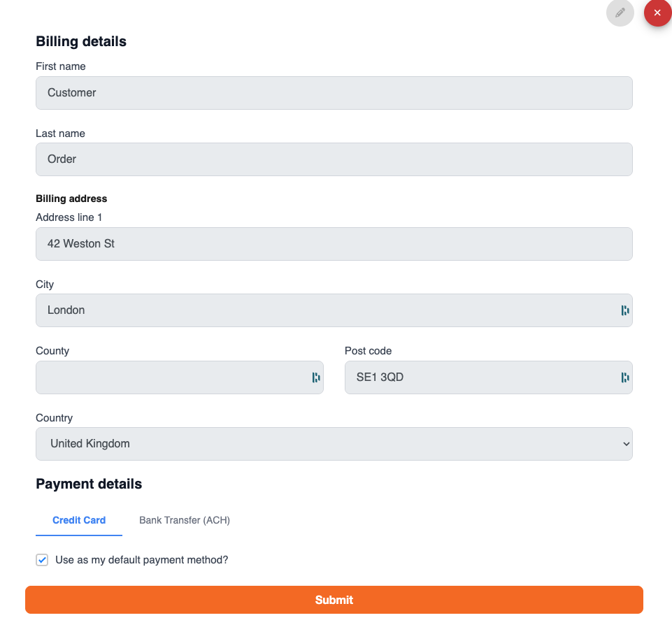The height and width of the screenshot is (641, 672).
Task: Toggle the default payment method checkbox
Action: 43,560
